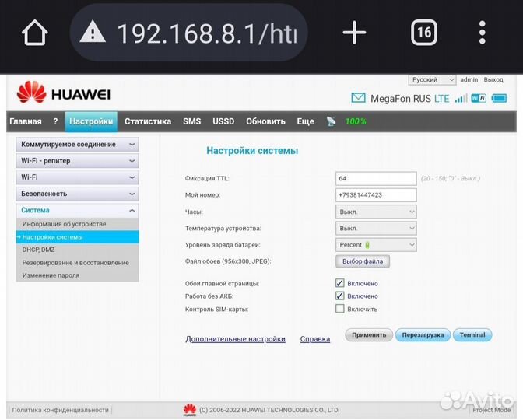This screenshot has height=420, width=523.
Task: Click the 100% battery indicator in navbar
Action: click(x=356, y=121)
